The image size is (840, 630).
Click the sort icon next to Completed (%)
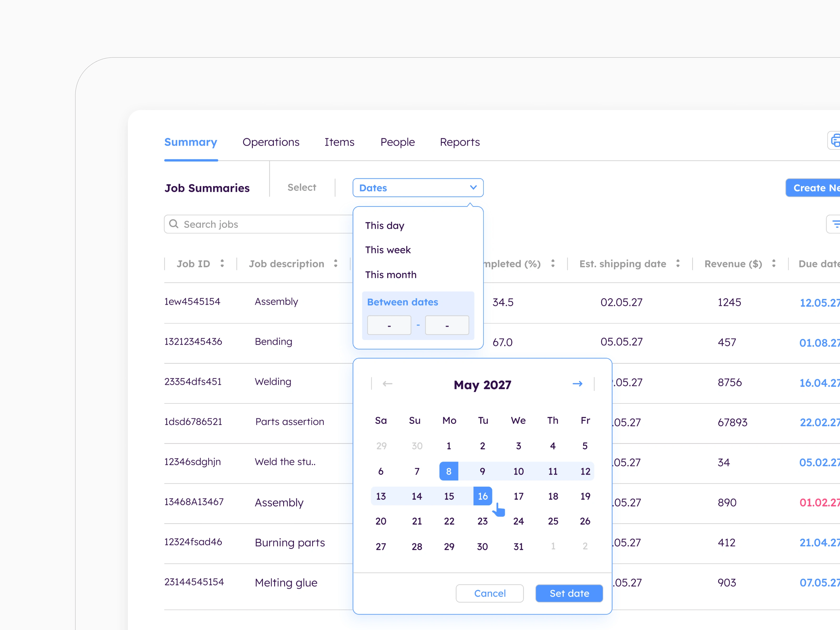(553, 263)
